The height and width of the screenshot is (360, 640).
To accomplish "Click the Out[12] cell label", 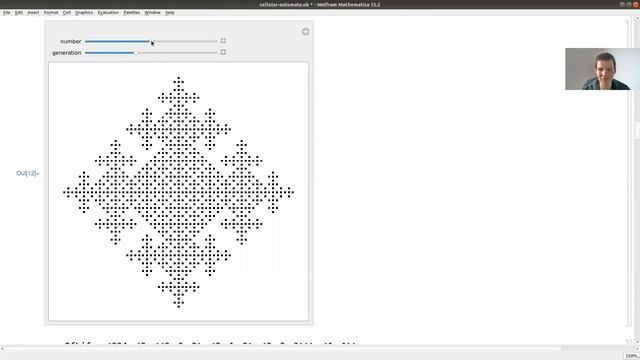I will [27, 173].
